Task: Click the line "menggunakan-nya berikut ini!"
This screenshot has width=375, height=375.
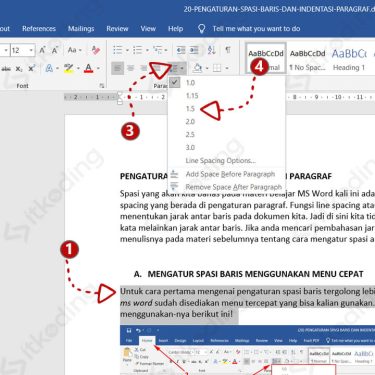Action: [176, 314]
